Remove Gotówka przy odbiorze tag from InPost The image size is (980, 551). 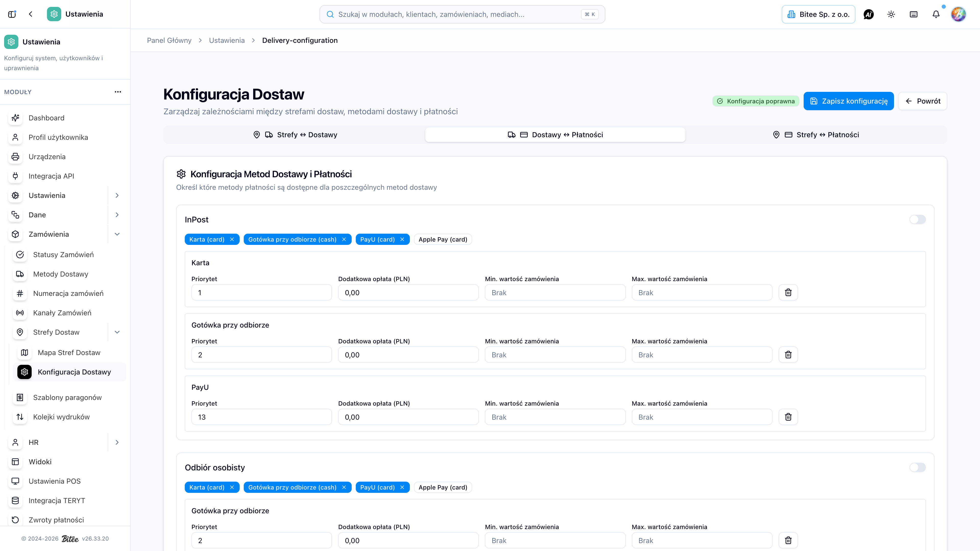pos(344,239)
